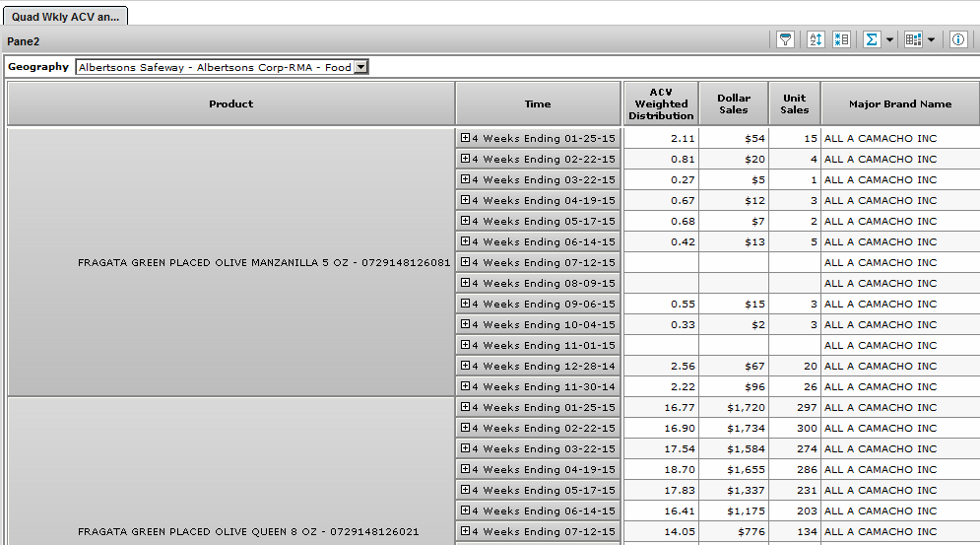Select Fragata Olive Manzanilla 5 OZ product cell
The width and height of the screenshot is (980, 545).
coord(231,263)
